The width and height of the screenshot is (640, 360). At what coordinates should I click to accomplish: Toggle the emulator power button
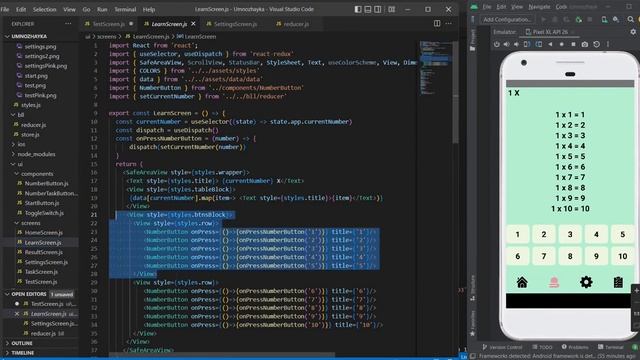(497, 44)
